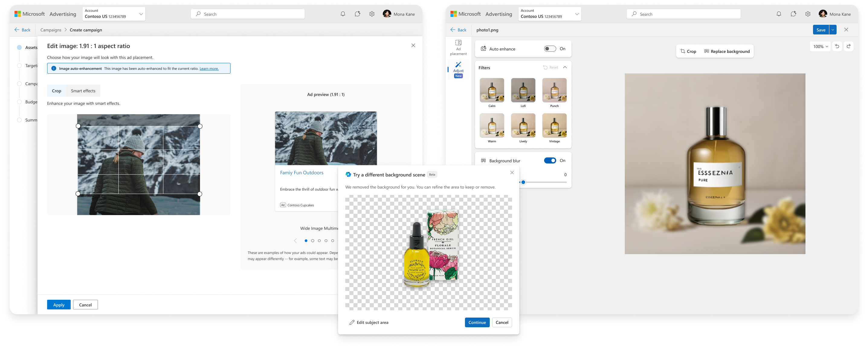This screenshot has width=868, height=349.
Task: Select the Assets step
Action: (27, 47)
